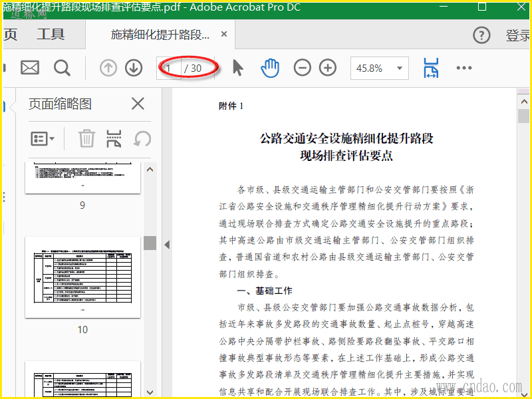
Task: Go to previous page with up arrow
Action: pos(108,68)
